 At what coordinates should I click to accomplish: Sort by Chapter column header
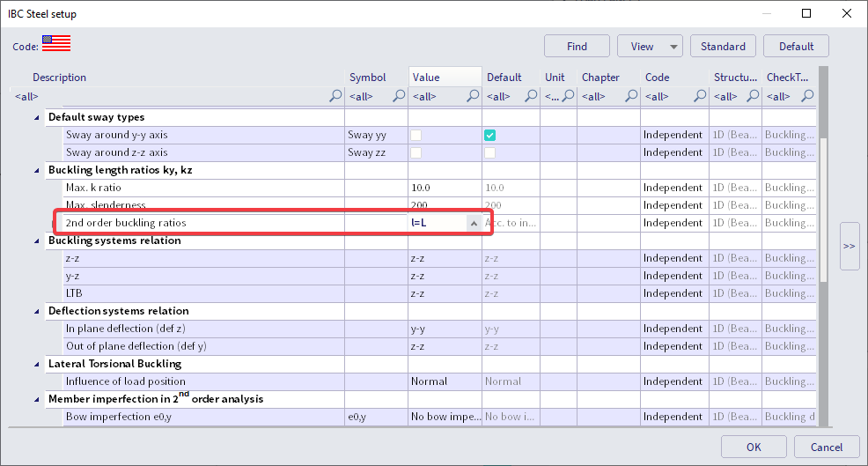pos(600,78)
